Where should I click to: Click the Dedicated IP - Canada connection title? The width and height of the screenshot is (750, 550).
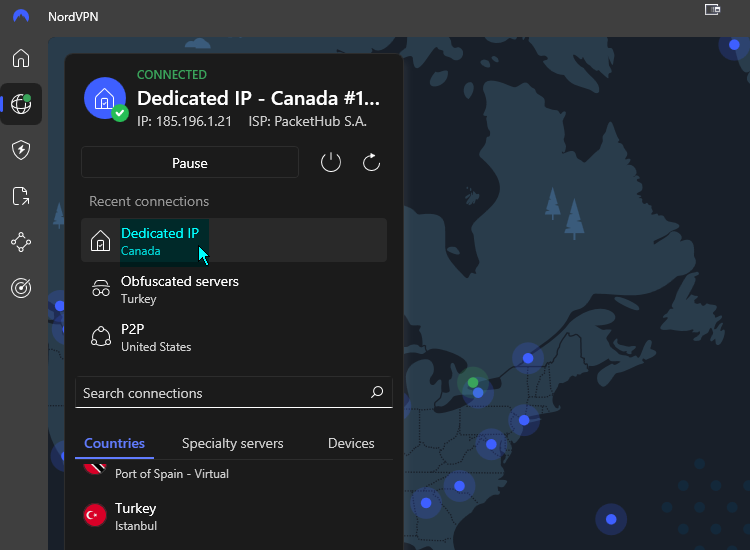click(258, 98)
